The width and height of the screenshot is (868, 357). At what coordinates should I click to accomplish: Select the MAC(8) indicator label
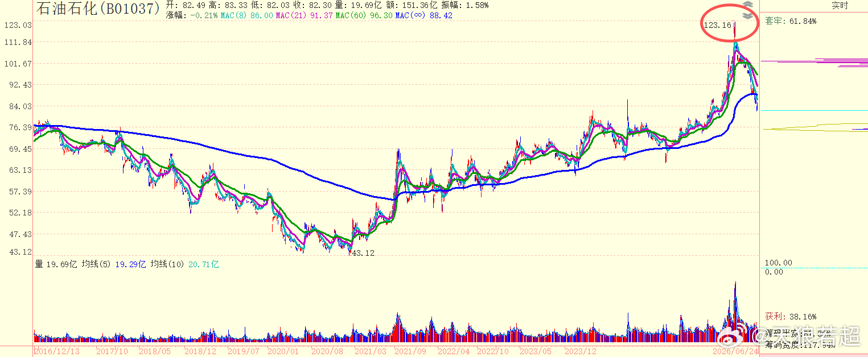coord(235,15)
